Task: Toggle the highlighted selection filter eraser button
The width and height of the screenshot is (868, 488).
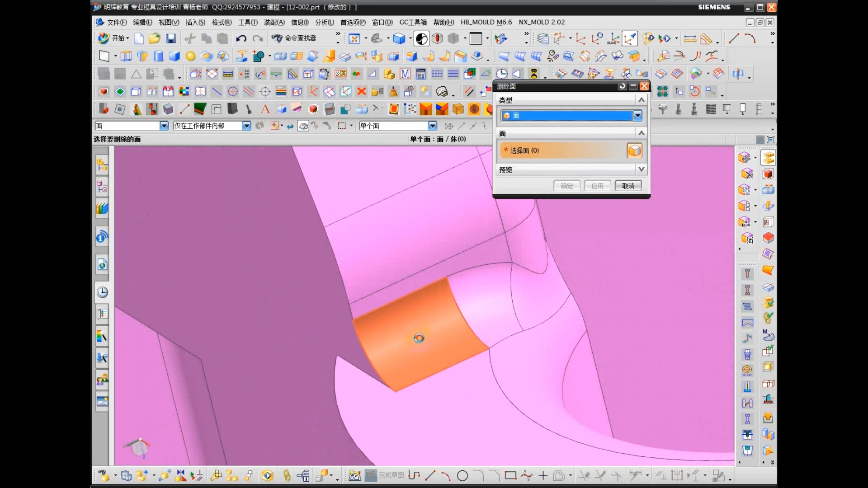Action: coord(303,126)
